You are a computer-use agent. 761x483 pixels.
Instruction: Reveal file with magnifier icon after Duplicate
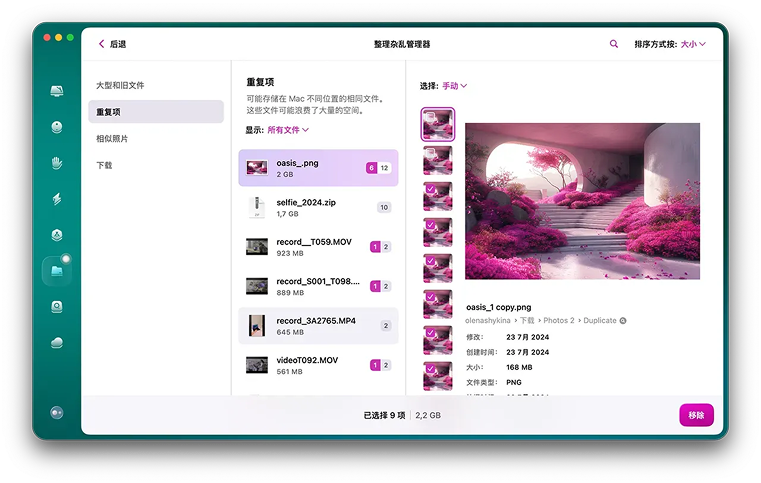(x=623, y=320)
